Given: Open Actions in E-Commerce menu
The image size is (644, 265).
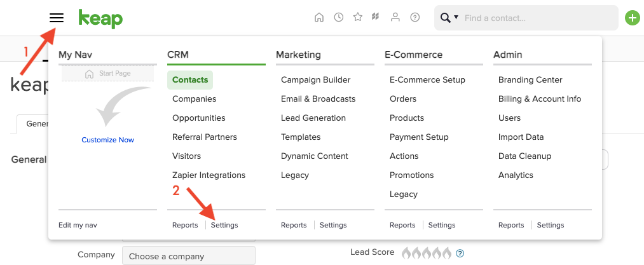Looking at the screenshot, I should [404, 156].
